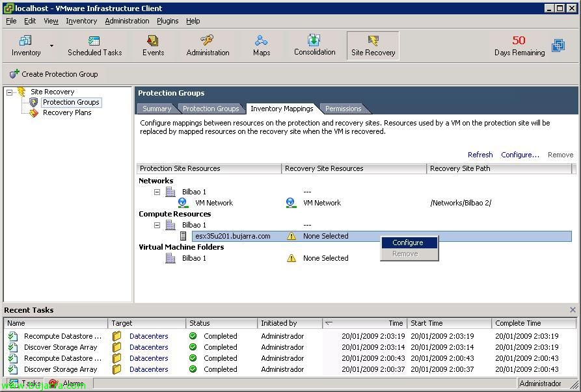This screenshot has height=392, width=581.
Task: Click the Target column header
Action: pos(146,323)
